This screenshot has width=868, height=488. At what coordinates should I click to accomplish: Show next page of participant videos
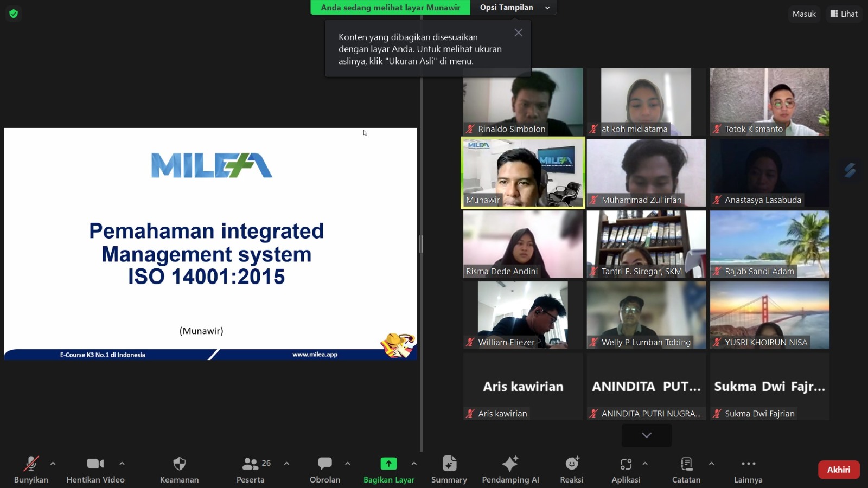point(647,435)
